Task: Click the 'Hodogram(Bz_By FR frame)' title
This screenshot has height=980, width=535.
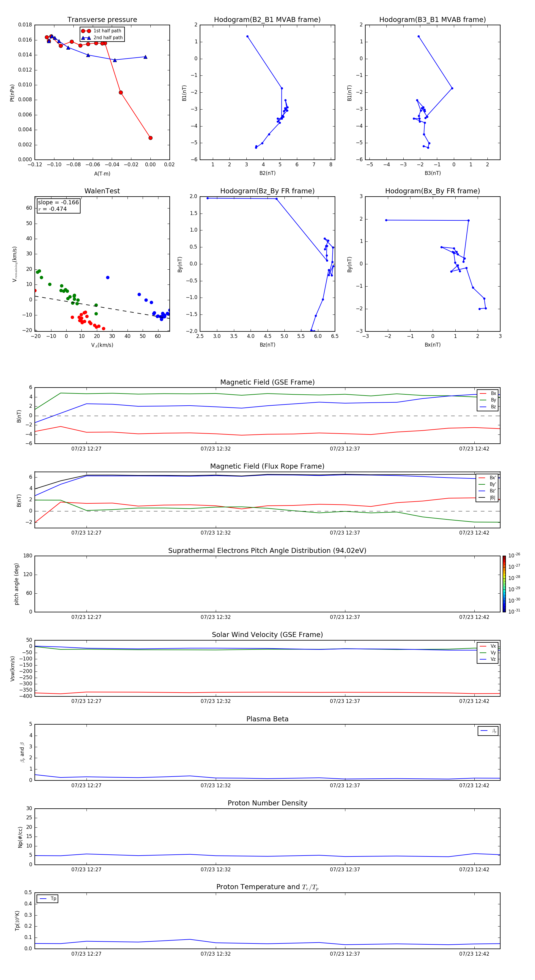Action: 267,191
